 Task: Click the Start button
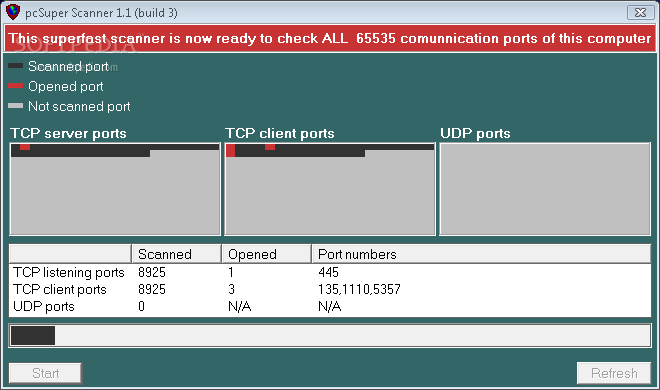click(45, 373)
